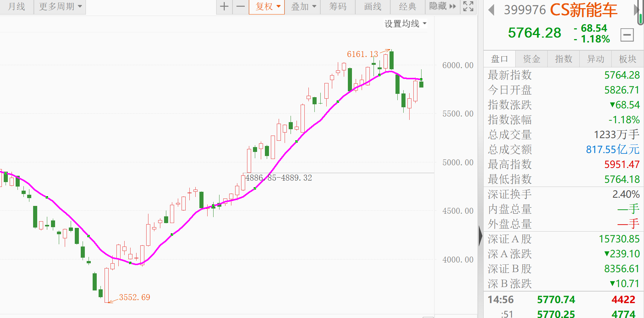The height and width of the screenshot is (318, 644).
Task: Open 复权 adjustment dropdown
Action: (267, 7)
